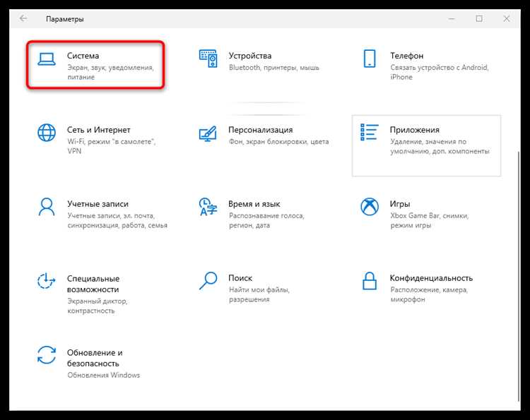530x420 pixels.
Task: Click the Обновление и безопасность sync arrows icon
Action: tap(47, 355)
